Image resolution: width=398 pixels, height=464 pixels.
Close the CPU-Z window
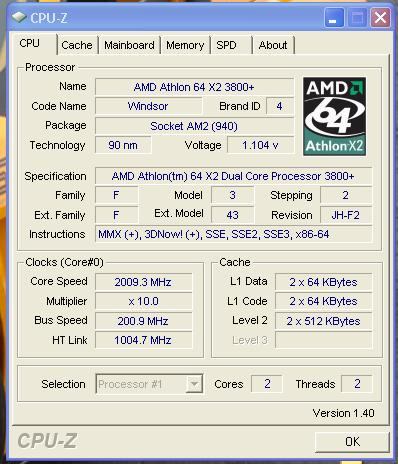pyautogui.click(x=380, y=18)
